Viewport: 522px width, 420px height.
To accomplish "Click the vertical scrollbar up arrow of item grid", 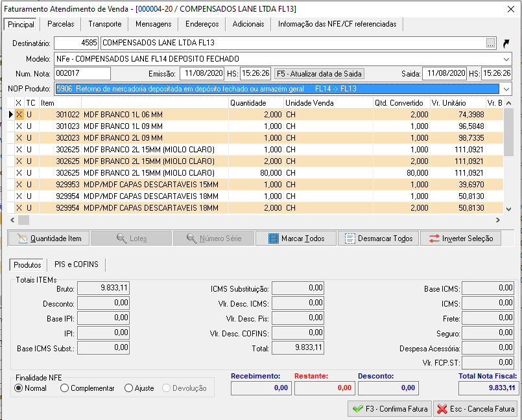I will pos(508,103).
